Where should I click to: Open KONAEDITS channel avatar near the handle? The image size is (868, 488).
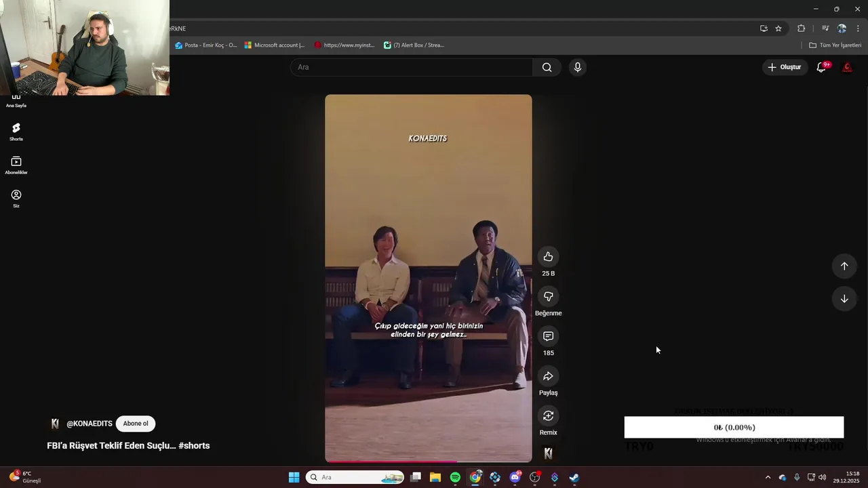pos(55,424)
